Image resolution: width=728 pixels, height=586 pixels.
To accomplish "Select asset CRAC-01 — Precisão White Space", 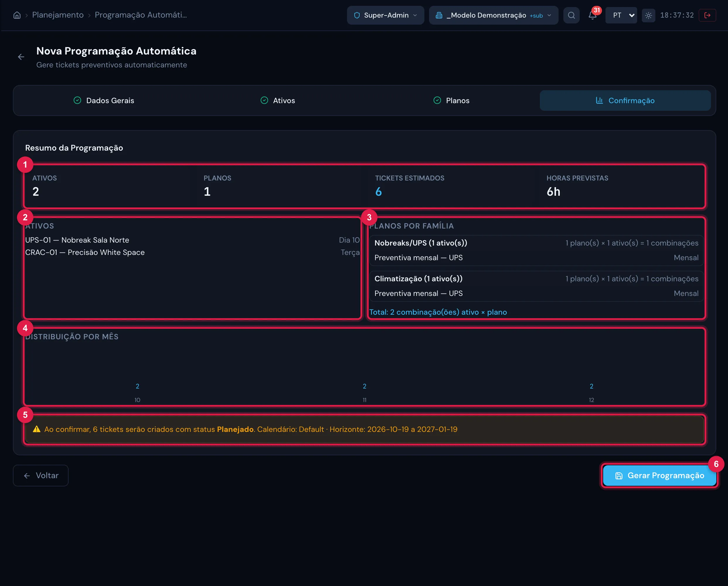I will (193, 253).
